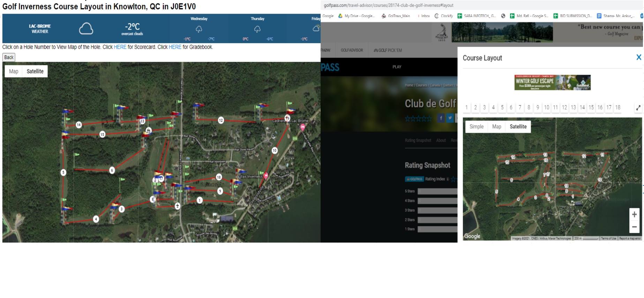Viewport: 644px width, 298px height.
Task: Share the course on Twitter
Action: tap(450, 118)
